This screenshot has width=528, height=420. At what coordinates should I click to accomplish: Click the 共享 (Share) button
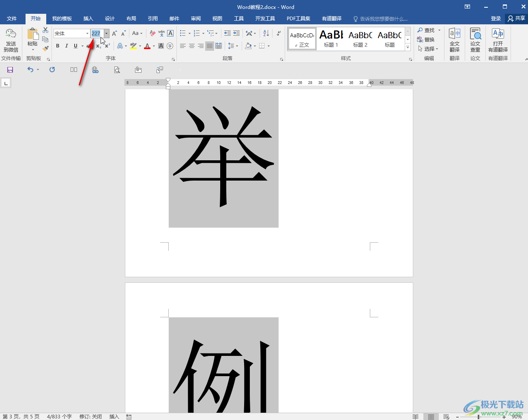516,19
